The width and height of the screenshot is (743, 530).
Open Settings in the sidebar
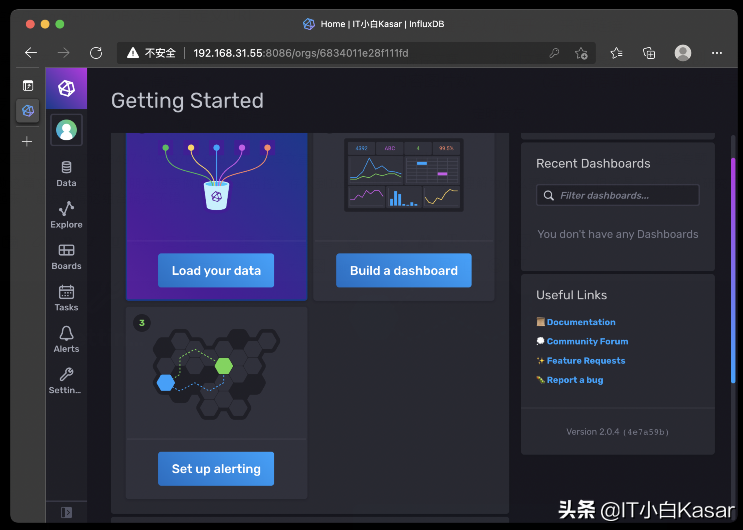click(x=65, y=381)
